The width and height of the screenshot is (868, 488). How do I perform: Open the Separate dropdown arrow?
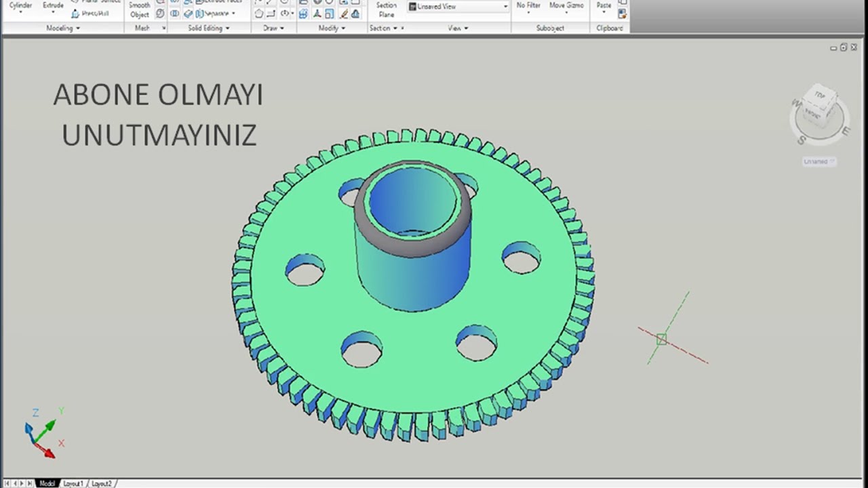[x=233, y=14]
